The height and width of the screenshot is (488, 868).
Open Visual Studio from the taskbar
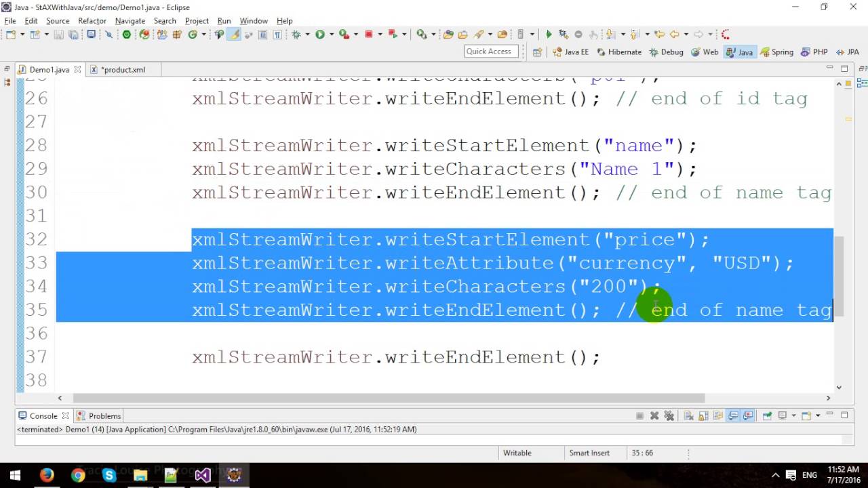[203, 475]
